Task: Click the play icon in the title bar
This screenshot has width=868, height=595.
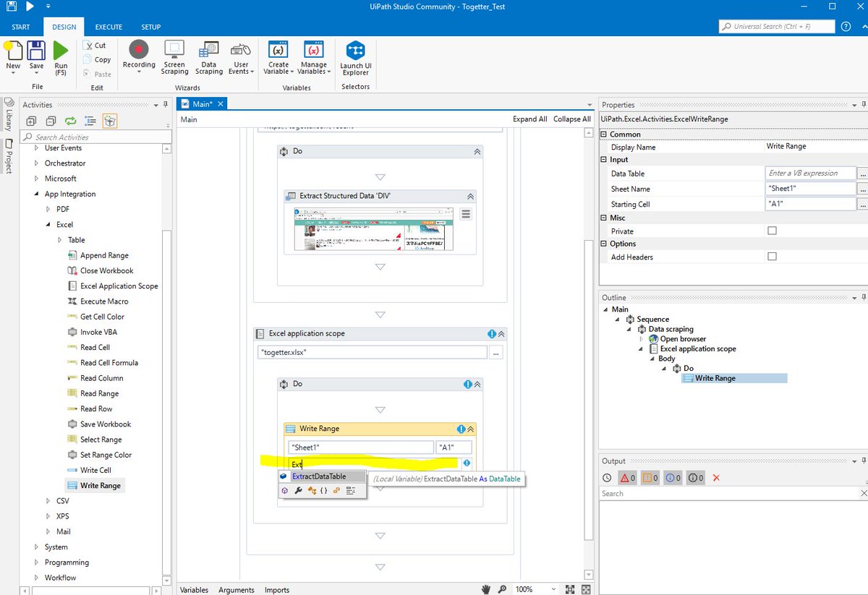Action: [x=30, y=7]
